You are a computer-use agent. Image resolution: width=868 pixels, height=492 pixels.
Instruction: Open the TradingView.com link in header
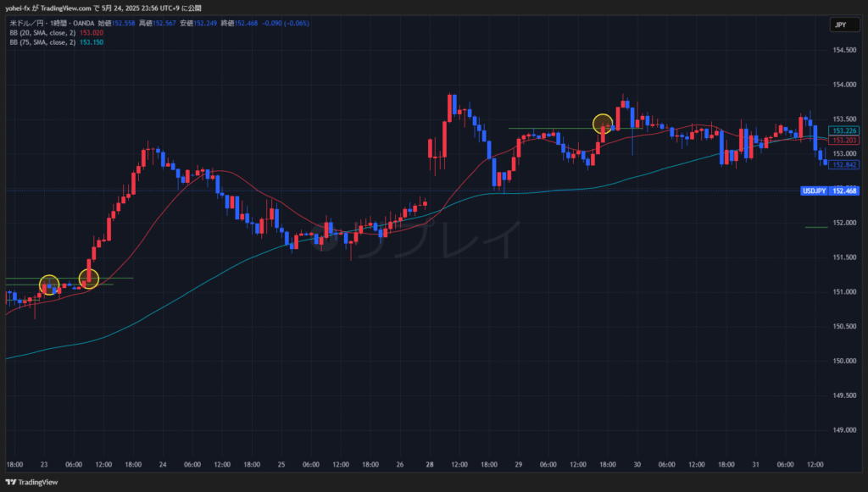67,8
